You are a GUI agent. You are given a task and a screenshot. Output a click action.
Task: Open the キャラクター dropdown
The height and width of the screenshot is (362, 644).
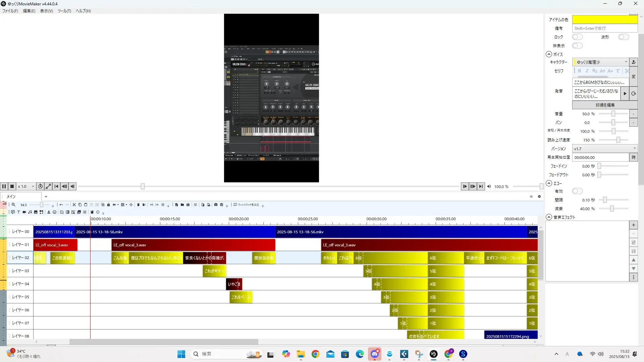pos(600,62)
